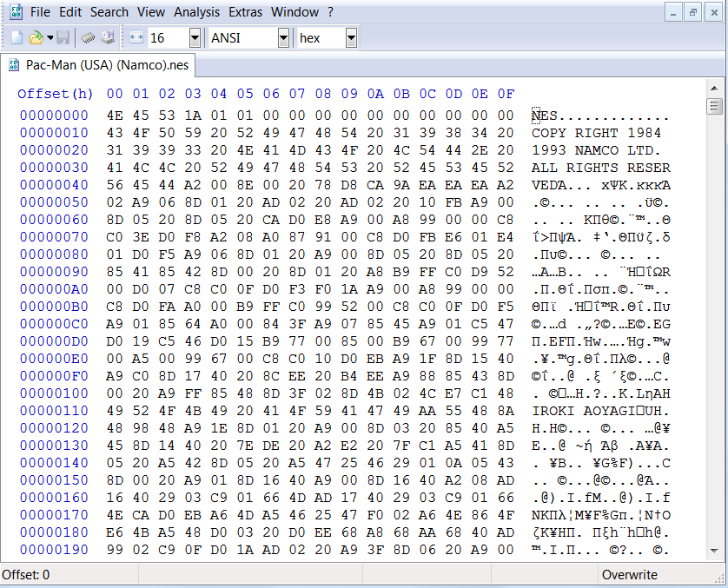Select the Pac-Man (USA) (Namco).nes tab
Screen dimensions: 728x588
click(x=98, y=65)
